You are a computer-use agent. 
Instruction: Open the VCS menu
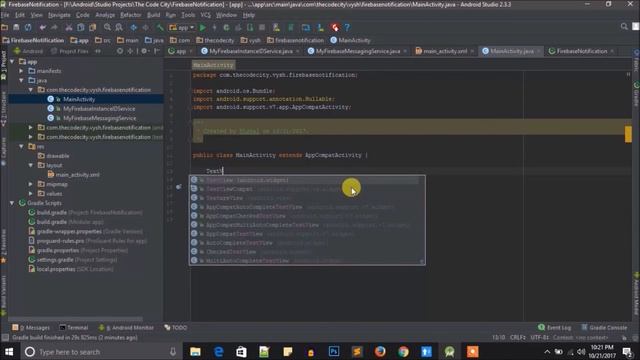pos(206,15)
